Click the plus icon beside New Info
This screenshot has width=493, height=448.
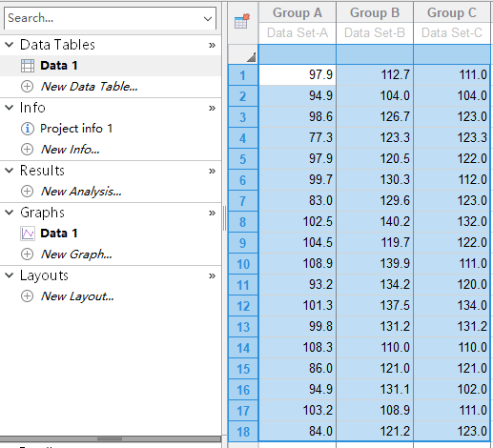pyautogui.click(x=27, y=150)
